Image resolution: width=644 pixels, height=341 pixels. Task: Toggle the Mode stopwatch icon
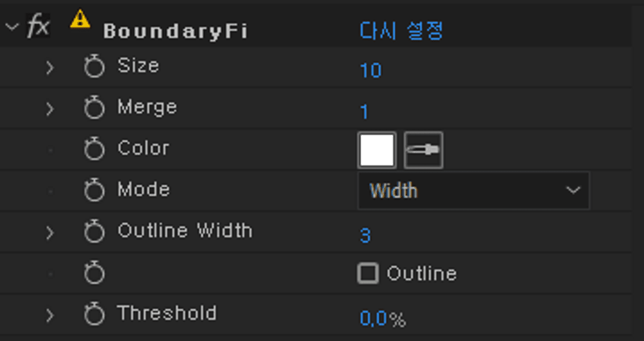(x=94, y=191)
